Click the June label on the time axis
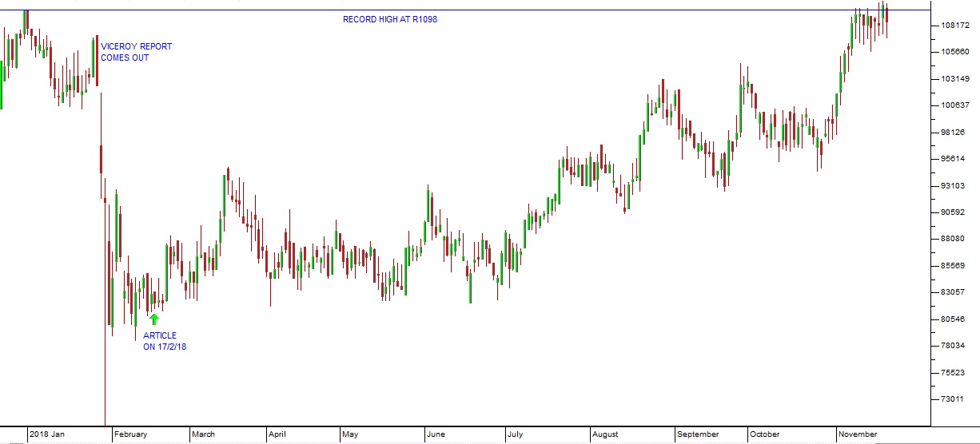The width and height of the screenshot is (980, 444). (436, 434)
